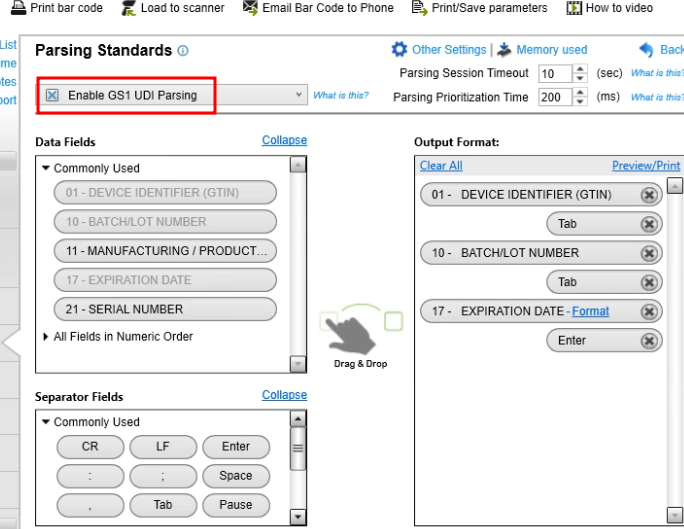Collapse the Commonly Used data fields group
Image resolution: width=684 pixels, height=529 pixels.
point(46,168)
